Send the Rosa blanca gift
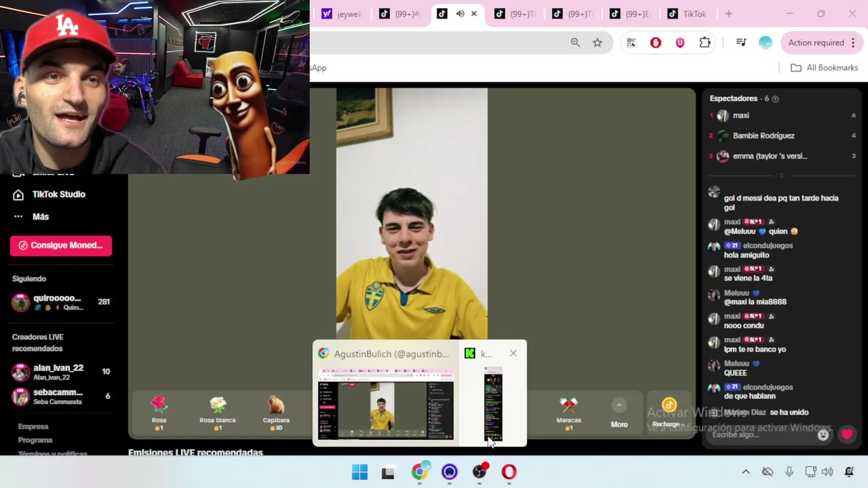This screenshot has width=868, height=488. (x=218, y=413)
